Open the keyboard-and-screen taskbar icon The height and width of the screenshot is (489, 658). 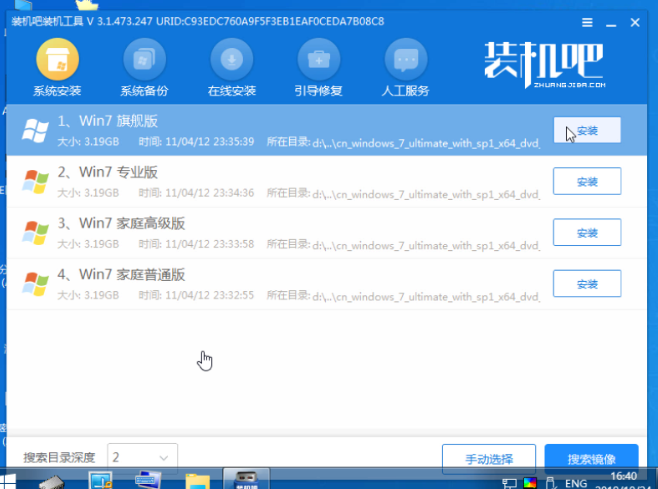coord(148,481)
